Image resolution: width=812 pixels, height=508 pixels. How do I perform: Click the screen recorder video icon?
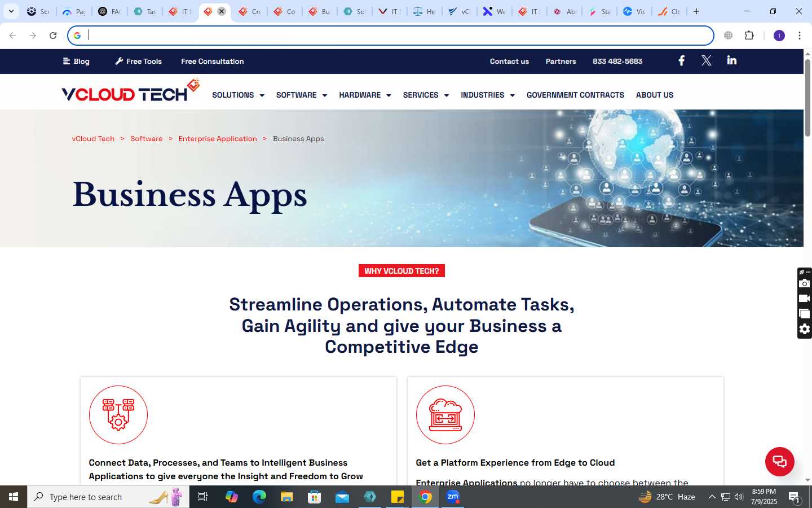coord(805,299)
